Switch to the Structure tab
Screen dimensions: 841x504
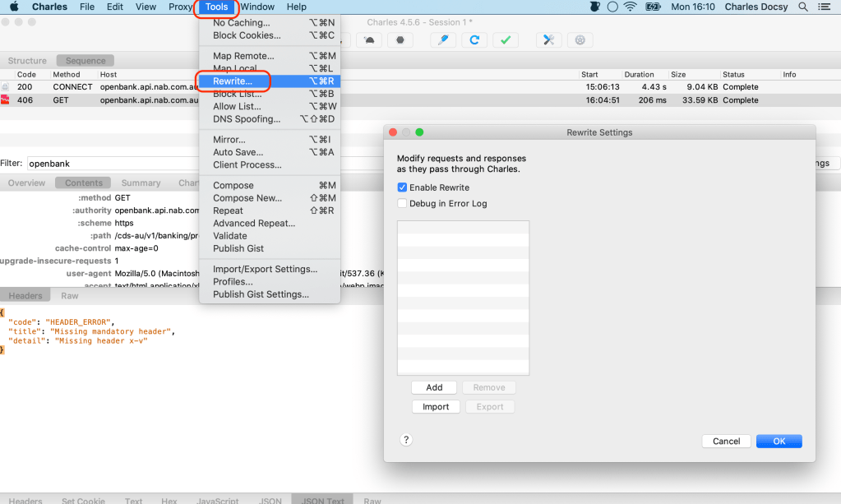pyautogui.click(x=27, y=61)
